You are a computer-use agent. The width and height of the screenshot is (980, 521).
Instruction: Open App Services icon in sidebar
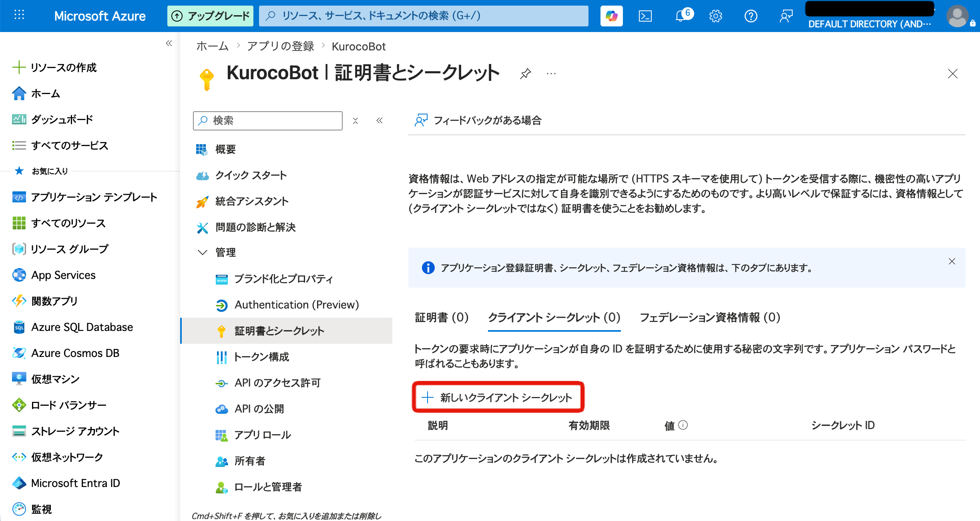(x=19, y=275)
